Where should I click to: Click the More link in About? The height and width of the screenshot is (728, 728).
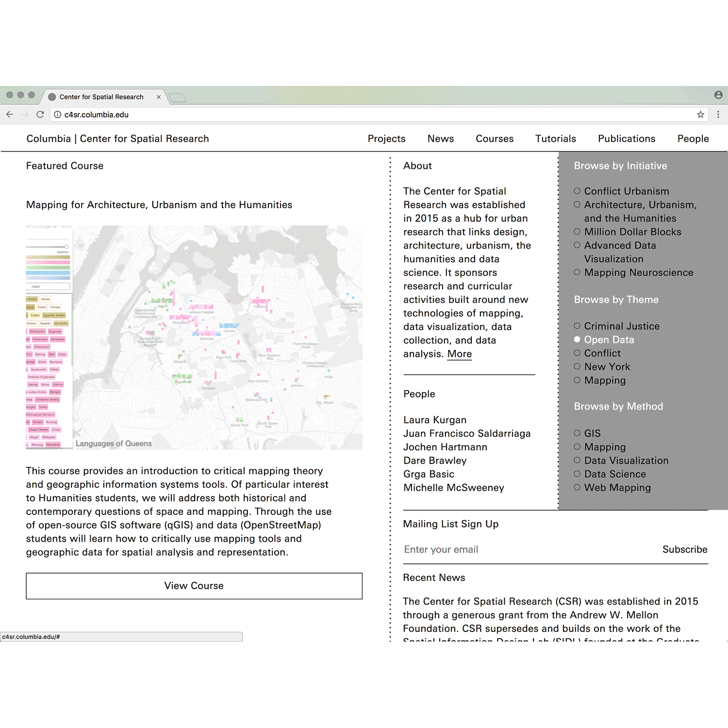[x=459, y=354]
